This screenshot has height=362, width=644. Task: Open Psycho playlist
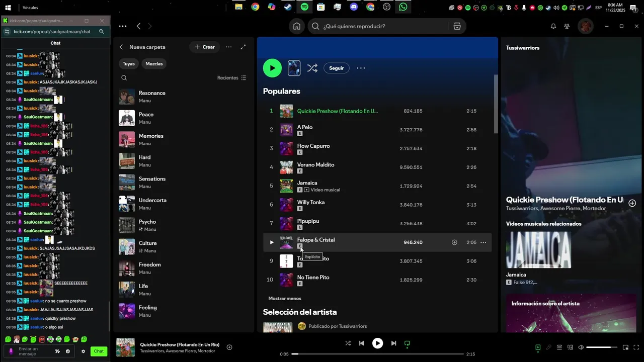(x=184, y=225)
